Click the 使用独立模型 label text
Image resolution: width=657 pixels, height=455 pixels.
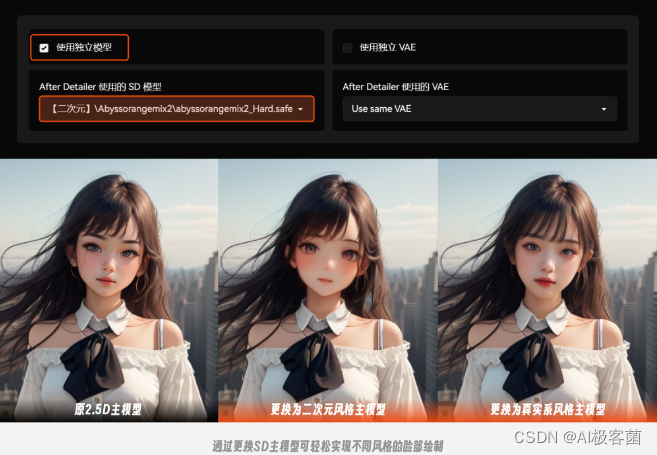coord(84,47)
